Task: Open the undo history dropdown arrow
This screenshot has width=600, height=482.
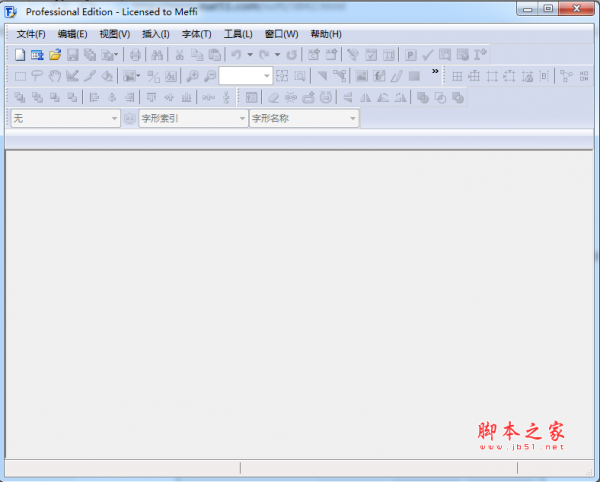Action: 250,55
